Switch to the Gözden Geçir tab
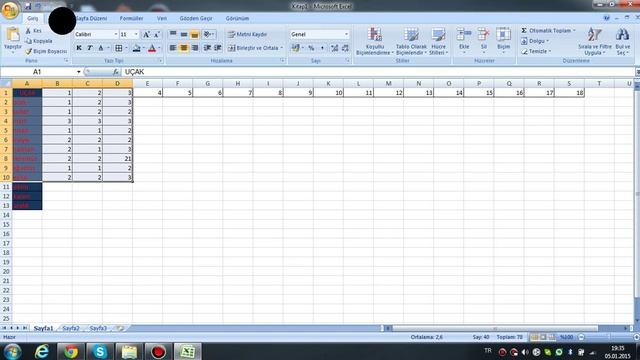This screenshot has height=360, width=640. (x=196, y=18)
